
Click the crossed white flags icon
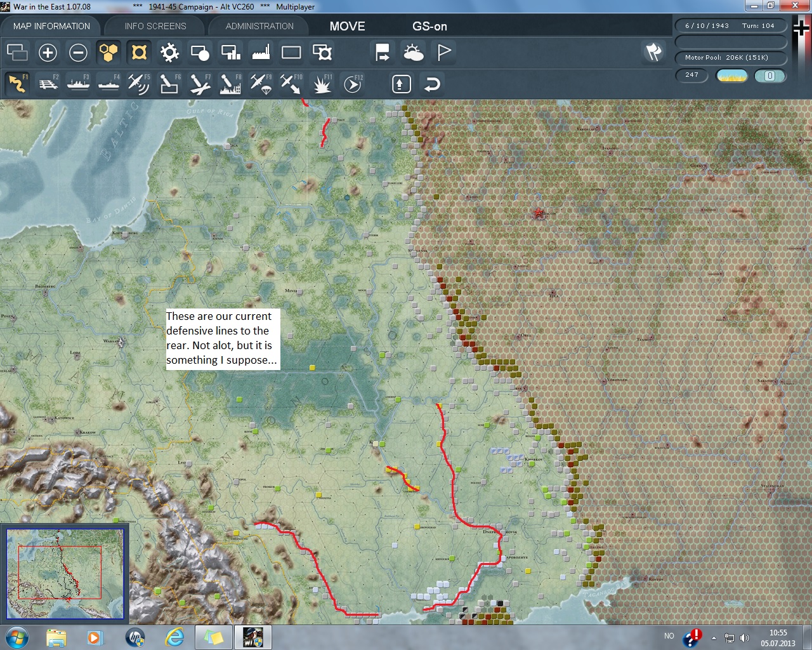[x=653, y=52]
